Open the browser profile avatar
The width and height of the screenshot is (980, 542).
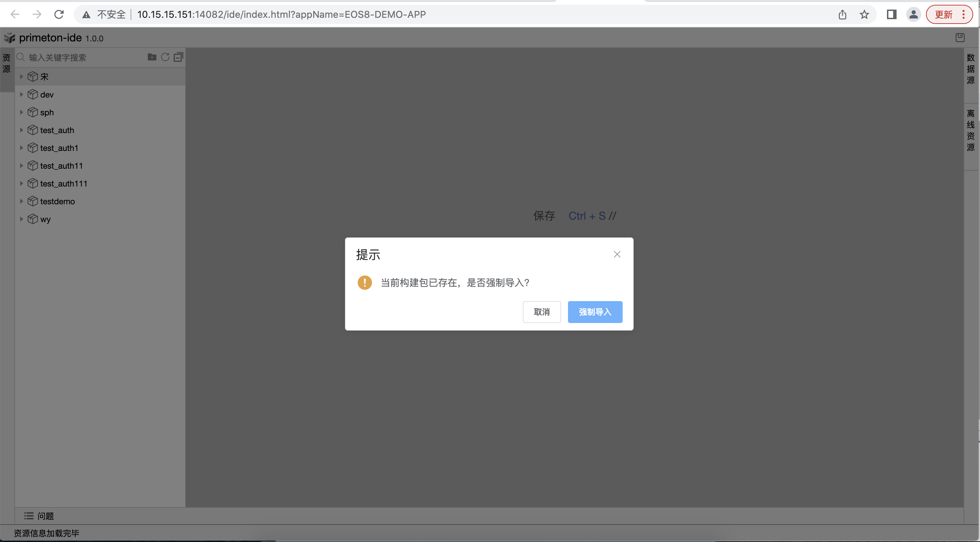coord(913,14)
